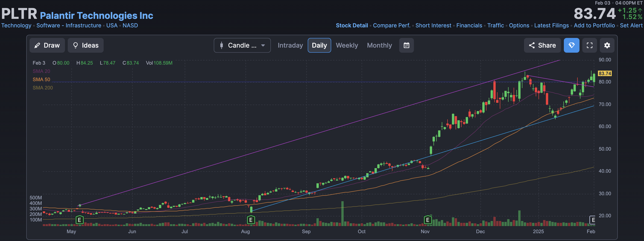This screenshot has width=644, height=241.
Task: Switch to the Monthly timeframe
Action: click(379, 45)
